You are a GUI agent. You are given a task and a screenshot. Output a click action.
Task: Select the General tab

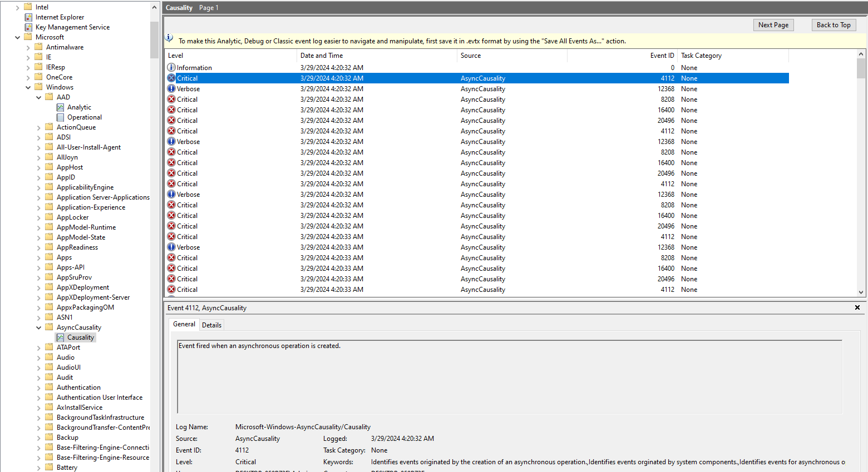(x=184, y=324)
